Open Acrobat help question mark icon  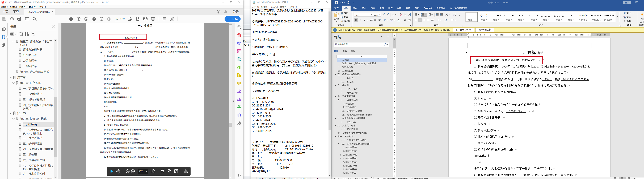pos(219,12)
